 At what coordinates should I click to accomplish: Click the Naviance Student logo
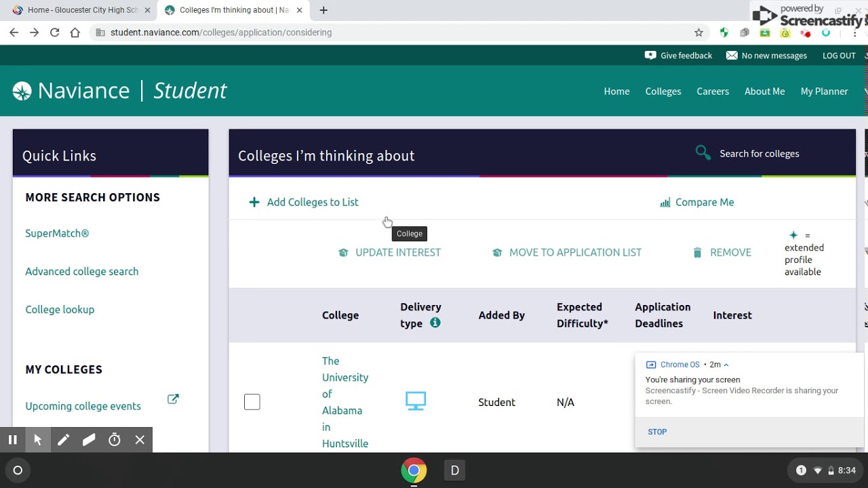click(x=119, y=91)
